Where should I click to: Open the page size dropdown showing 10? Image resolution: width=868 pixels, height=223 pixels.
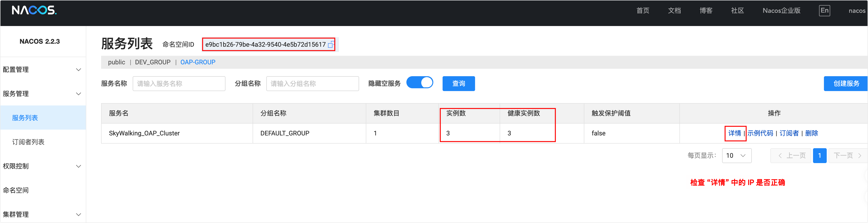pyautogui.click(x=736, y=156)
